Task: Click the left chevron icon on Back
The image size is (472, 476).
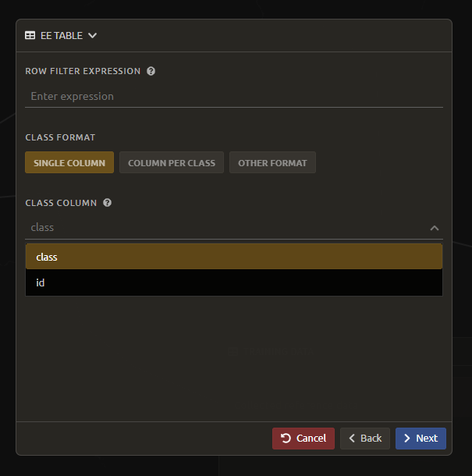Action: click(x=352, y=438)
